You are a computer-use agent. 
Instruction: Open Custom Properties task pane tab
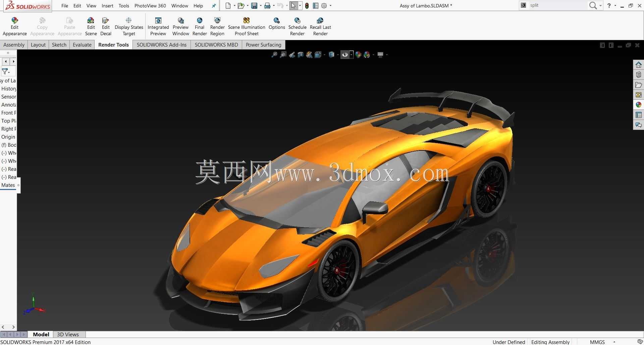[x=639, y=115]
